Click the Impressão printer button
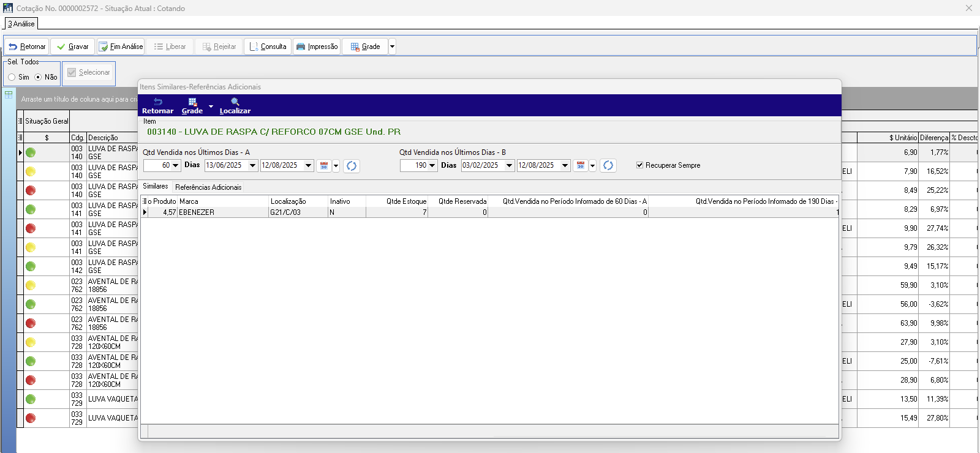Viewport: 980px width, 453px height. [x=317, y=47]
